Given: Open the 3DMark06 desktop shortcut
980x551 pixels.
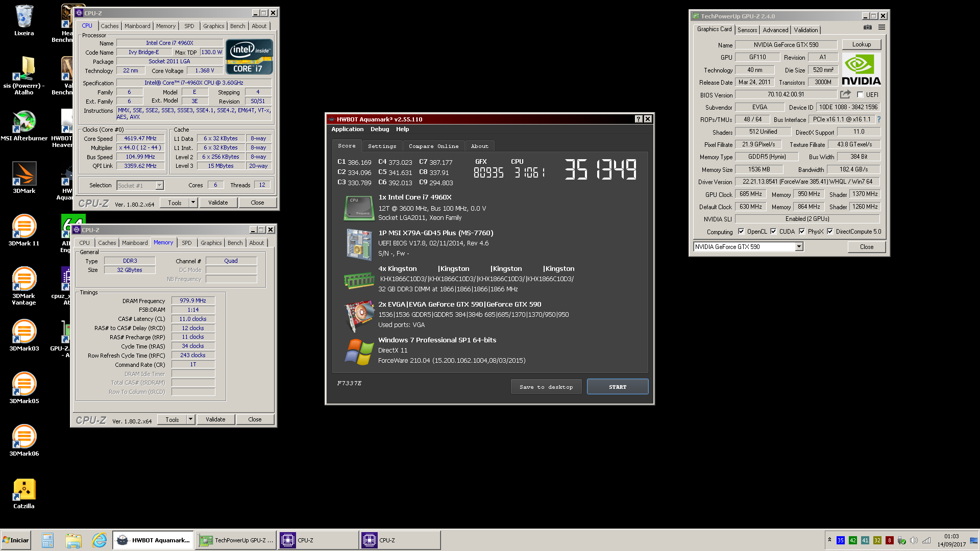Looking at the screenshot, I should click(x=24, y=440).
